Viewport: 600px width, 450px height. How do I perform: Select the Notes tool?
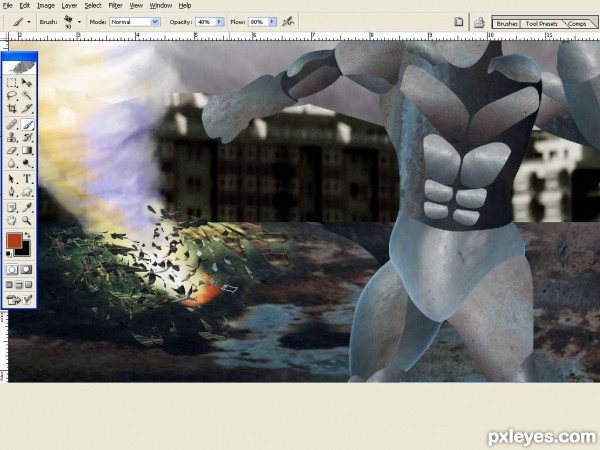12,207
